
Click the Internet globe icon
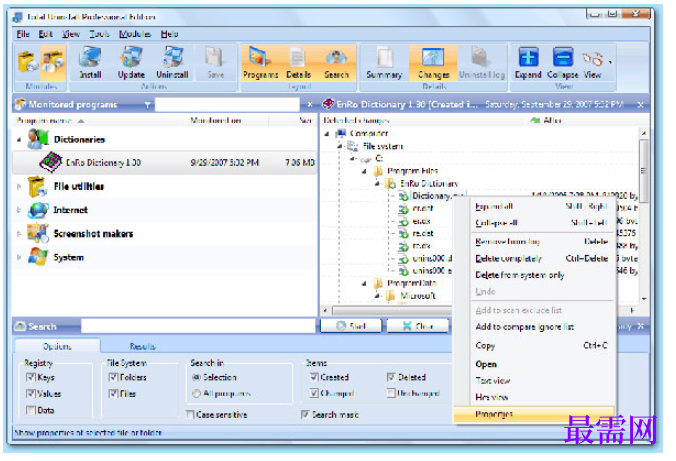38,210
